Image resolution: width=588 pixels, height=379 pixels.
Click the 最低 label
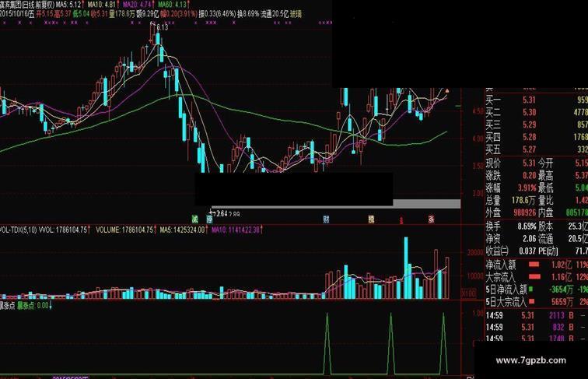click(546, 188)
